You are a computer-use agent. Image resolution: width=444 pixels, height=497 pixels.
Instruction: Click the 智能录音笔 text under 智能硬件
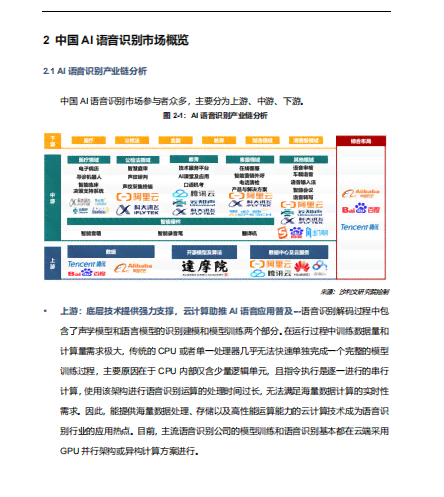click(x=170, y=233)
